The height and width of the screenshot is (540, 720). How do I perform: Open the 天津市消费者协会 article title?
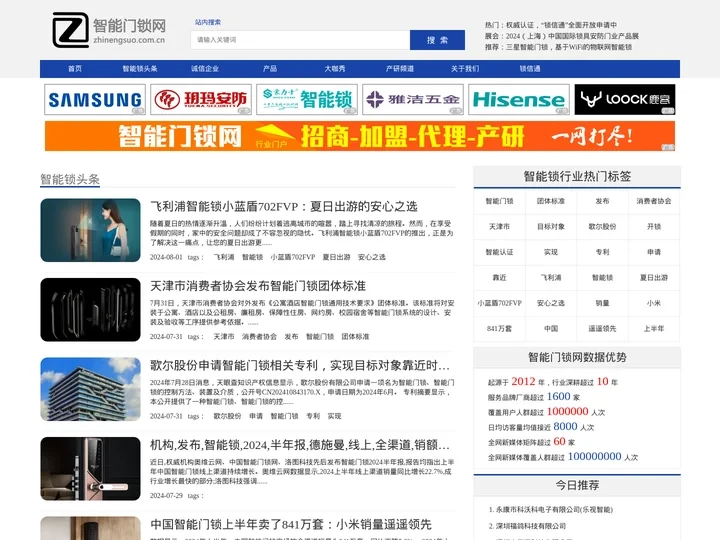pos(258,286)
